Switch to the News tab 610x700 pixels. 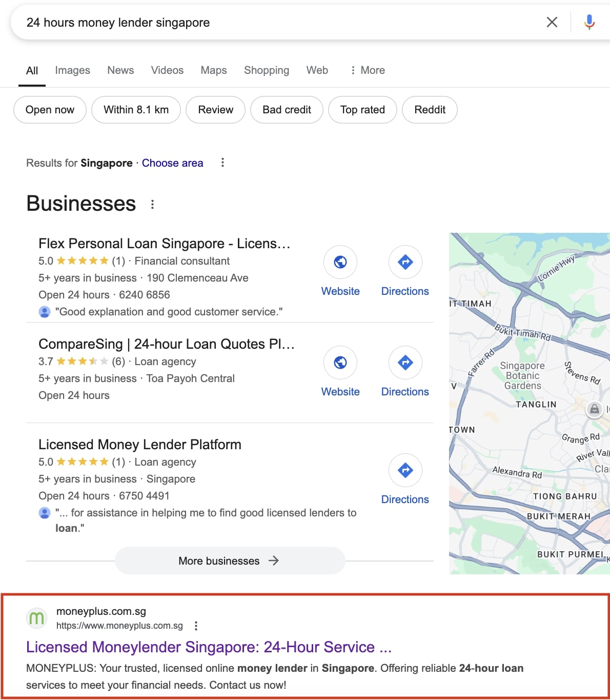[120, 70]
